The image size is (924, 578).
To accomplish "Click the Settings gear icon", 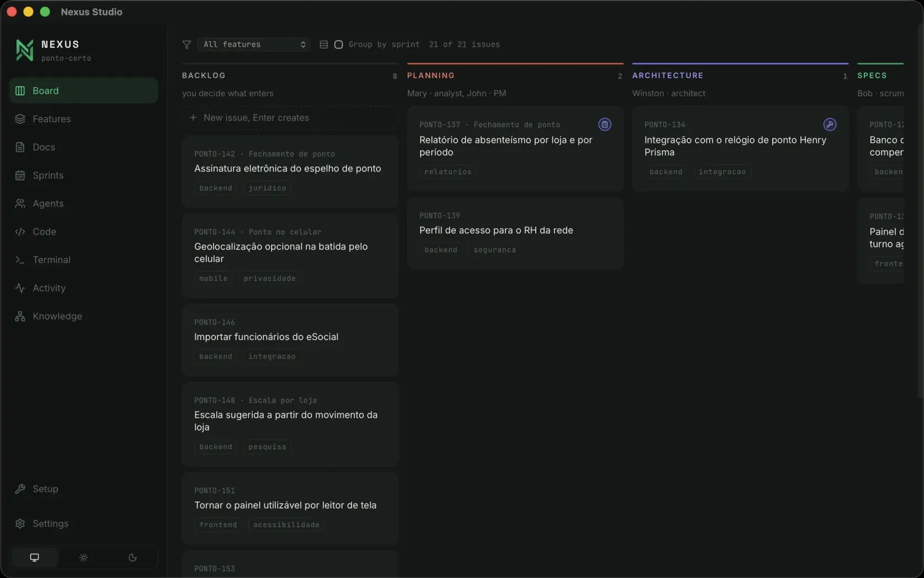I will pos(20,523).
